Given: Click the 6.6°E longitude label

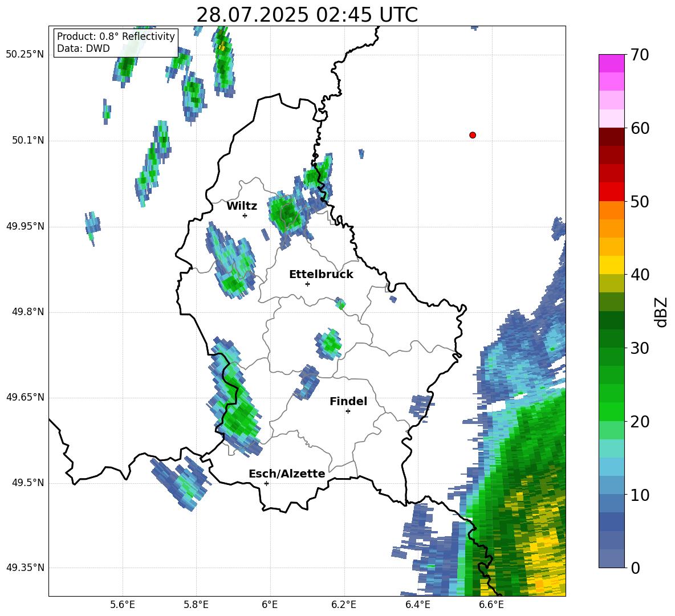Looking at the screenshot, I should (491, 605).
